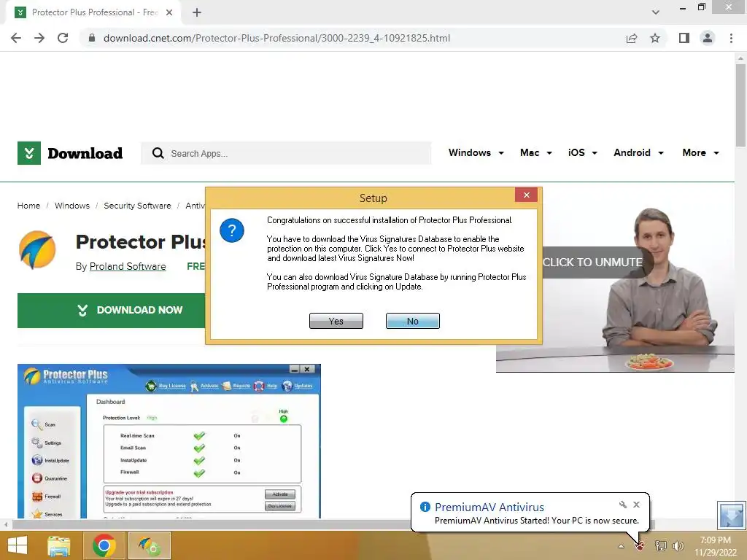Screen dimensions: 747x560
Task: Open a new tab with the plus button
Action: pyautogui.click(x=197, y=12)
